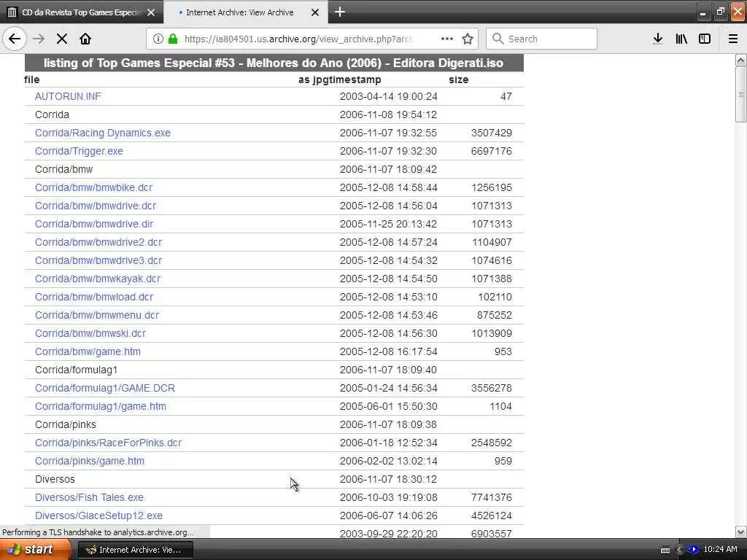The image size is (747, 560).
Task: Click the Corrida folder row text
Action: [x=52, y=114]
